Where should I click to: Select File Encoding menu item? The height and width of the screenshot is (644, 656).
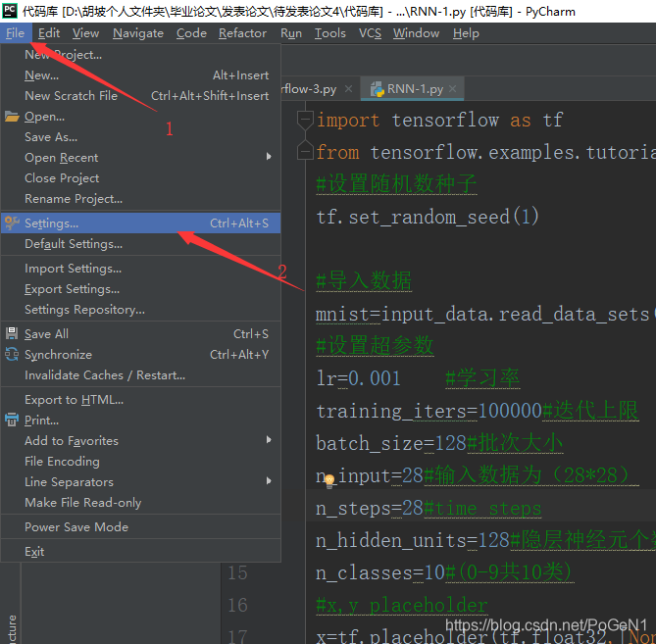pos(140,461)
